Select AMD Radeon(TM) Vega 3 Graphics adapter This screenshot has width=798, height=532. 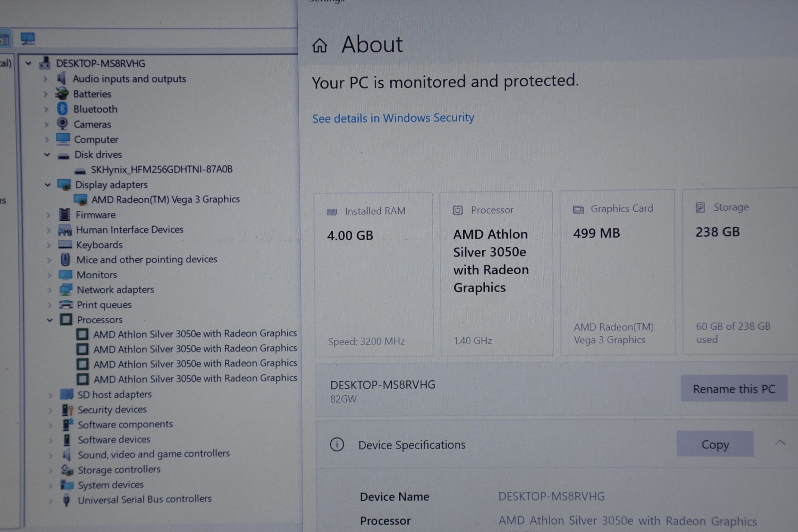pyautogui.click(x=166, y=199)
